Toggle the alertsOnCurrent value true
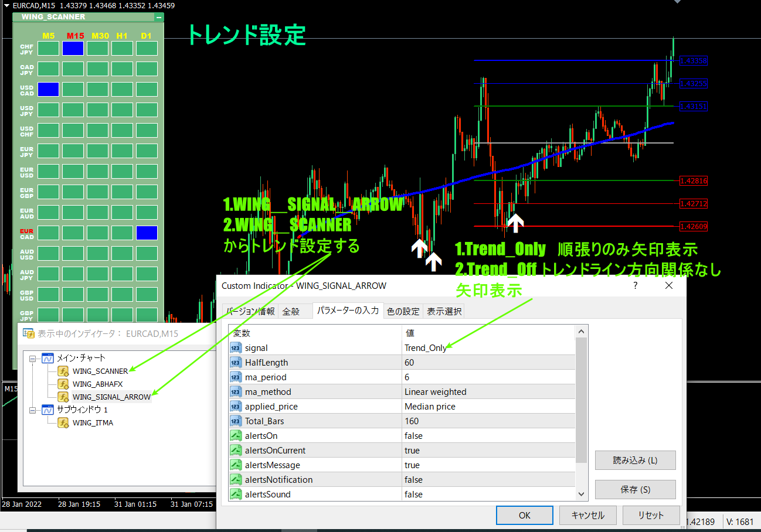The image size is (761, 532). [488, 451]
